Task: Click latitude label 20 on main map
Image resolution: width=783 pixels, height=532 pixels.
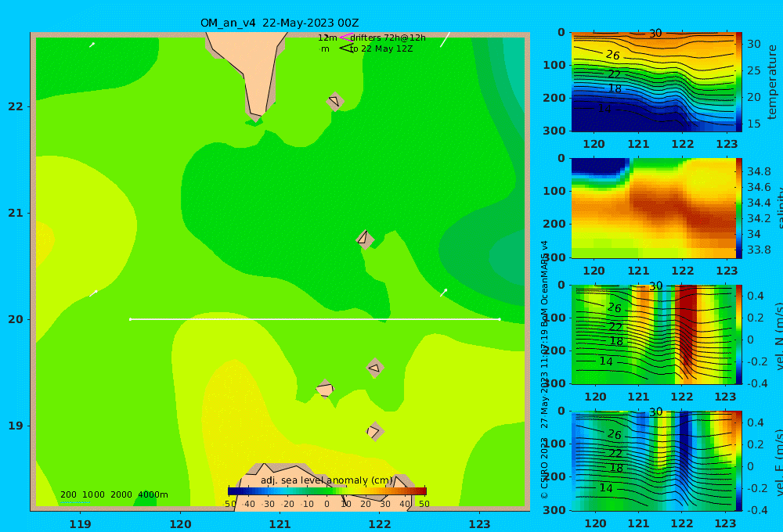Action: 16,319
